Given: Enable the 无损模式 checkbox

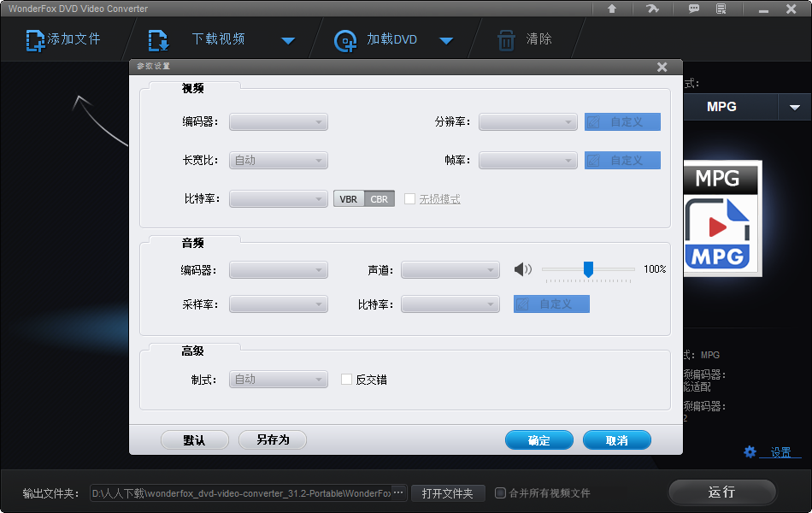Looking at the screenshot, I should [409, 198].
